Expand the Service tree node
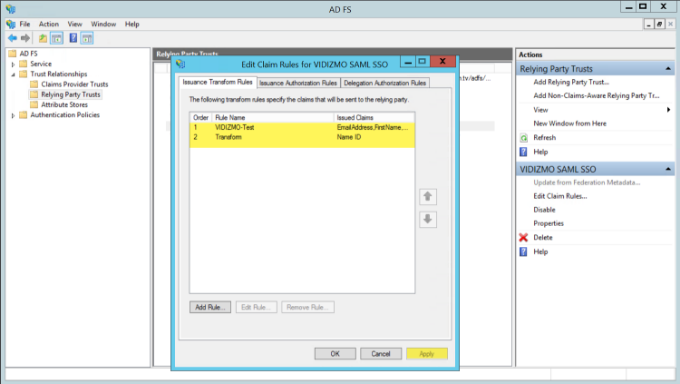The image size is (680, 384). (13, 64)
